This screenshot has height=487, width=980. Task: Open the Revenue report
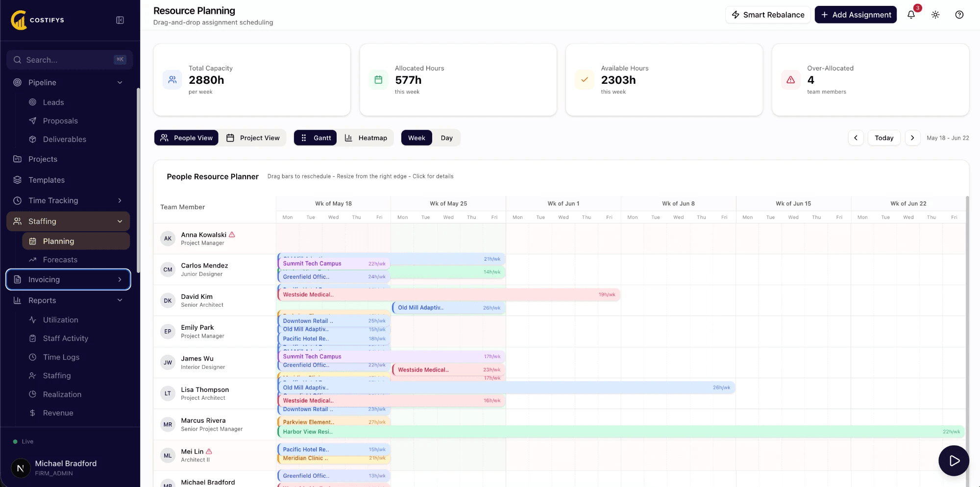click(58, 413)
